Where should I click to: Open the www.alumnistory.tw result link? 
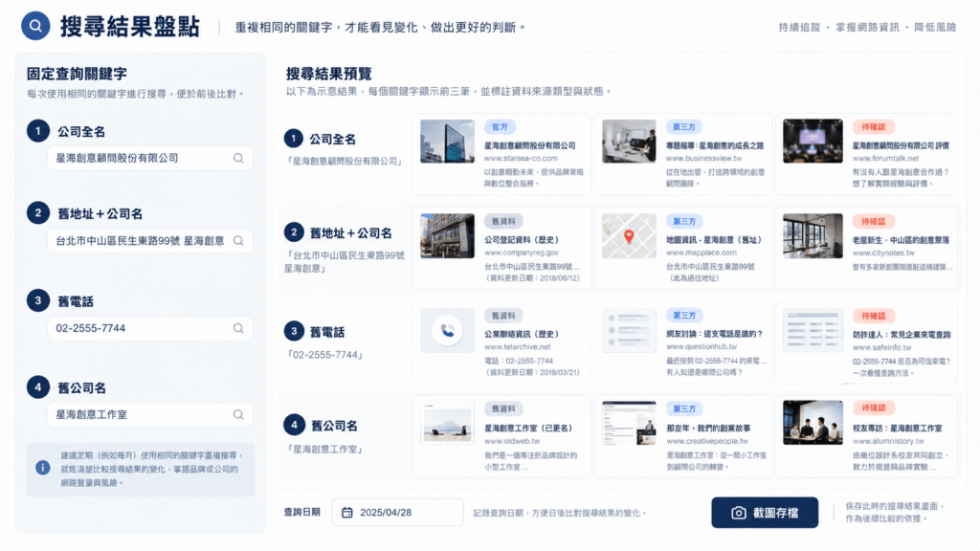[888, 441]
